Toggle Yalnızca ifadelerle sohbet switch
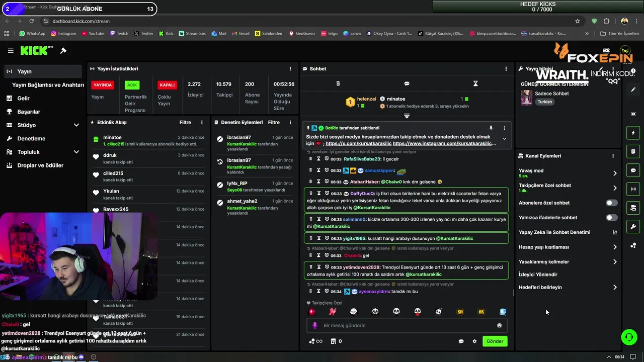 [x=611, y=218]
